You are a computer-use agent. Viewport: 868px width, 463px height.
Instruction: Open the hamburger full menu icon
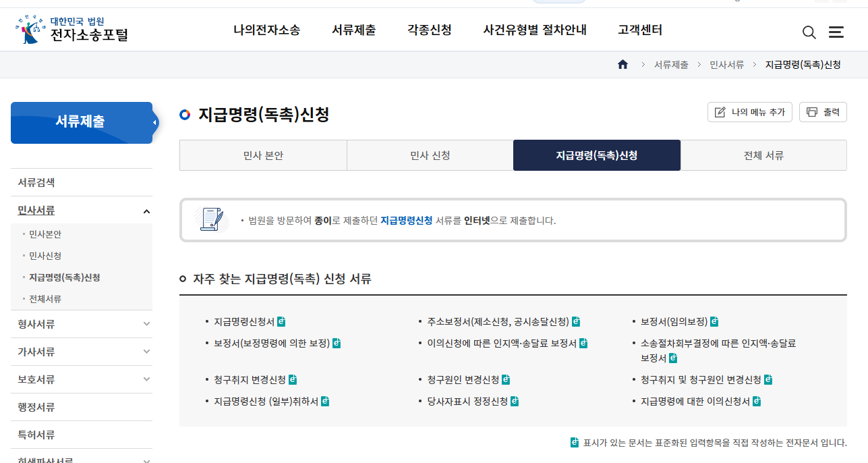836,32
